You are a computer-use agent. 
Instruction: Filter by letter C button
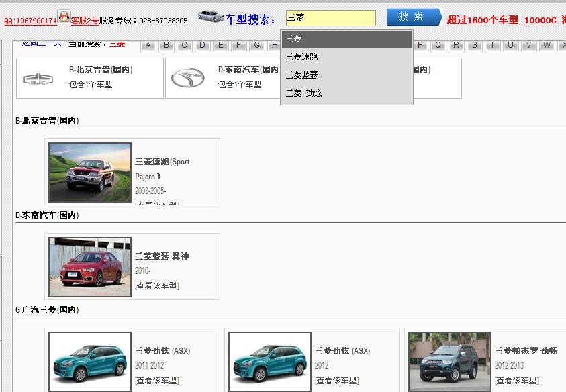pos(185,46)
